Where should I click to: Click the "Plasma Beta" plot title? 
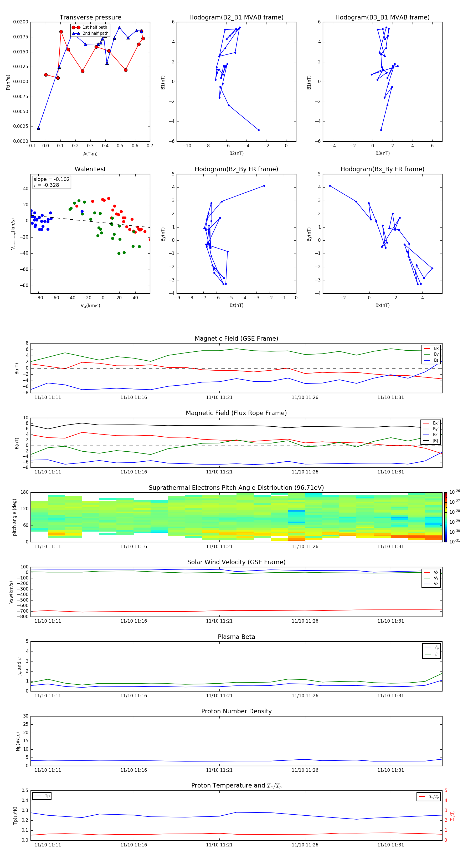236,637
